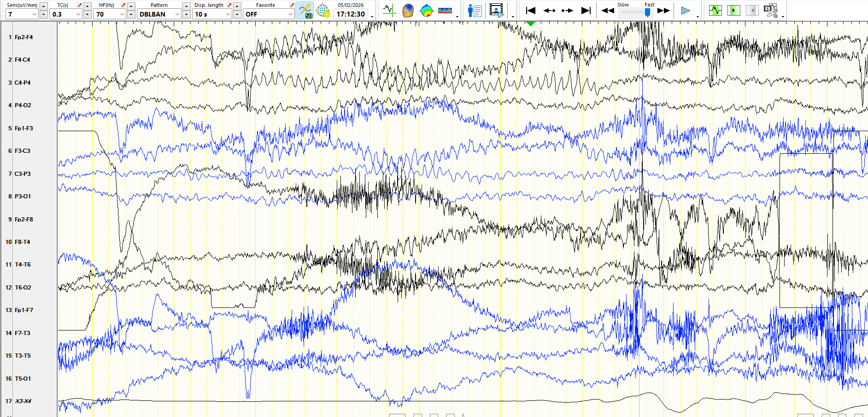
Task: Open the TC(s) dropdown showing 0.3
Action: pos(66,14)
